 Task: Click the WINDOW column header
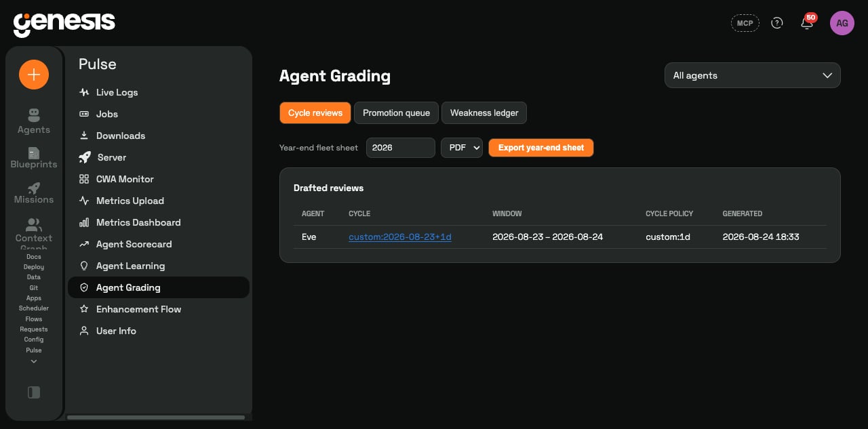point(507,213)
